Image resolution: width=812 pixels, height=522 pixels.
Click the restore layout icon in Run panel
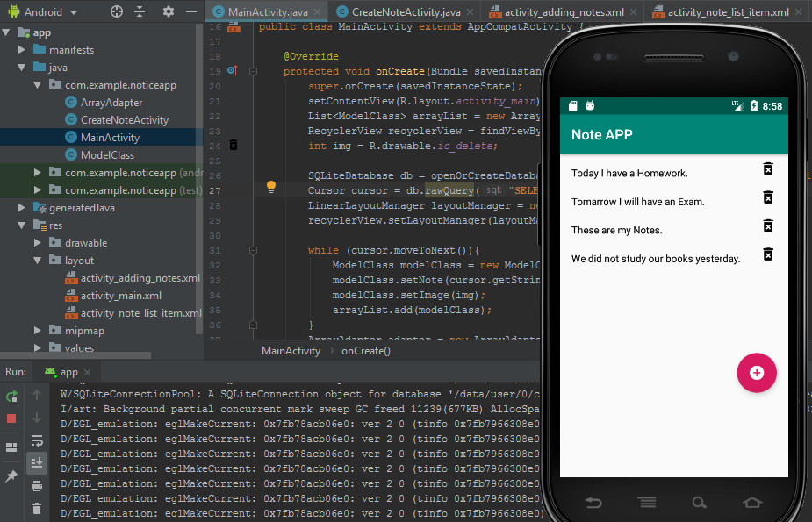point(11,447)
